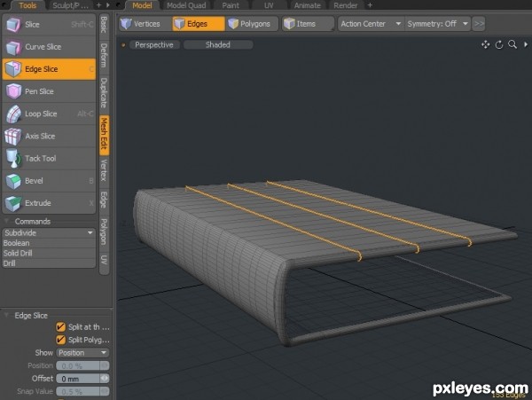Switch to the UV layout tab
The width and height of the screenshot is (532, 400).
269,5
